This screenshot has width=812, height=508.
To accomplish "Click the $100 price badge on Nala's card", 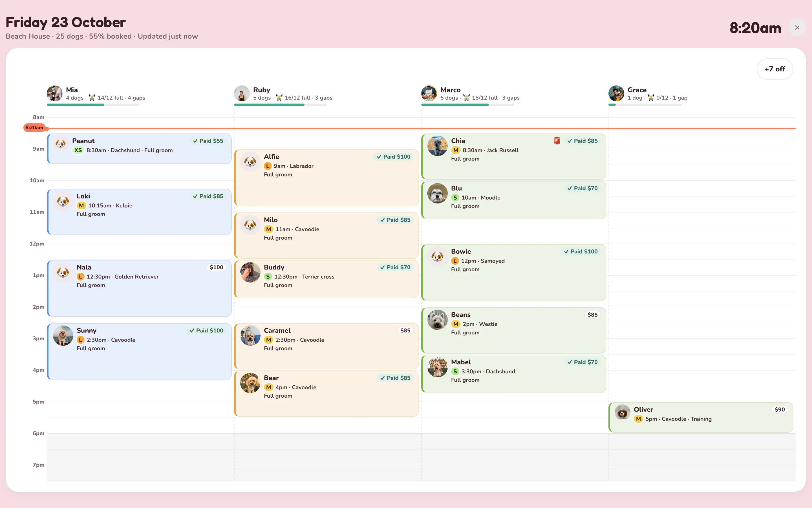I will pyautogui.click(x=216, y=268).
